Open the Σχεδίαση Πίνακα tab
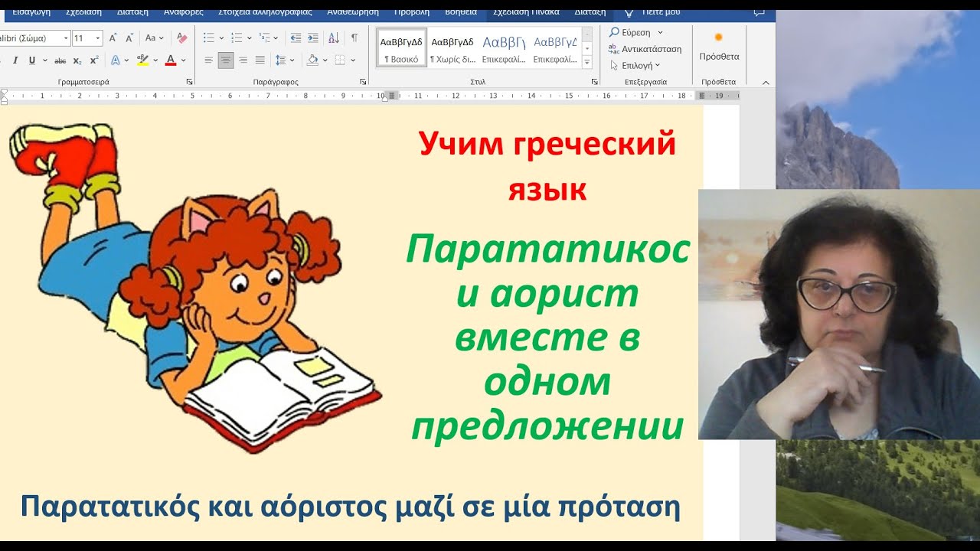The height and width of the screenshot is (551, 980). point(526,12)
